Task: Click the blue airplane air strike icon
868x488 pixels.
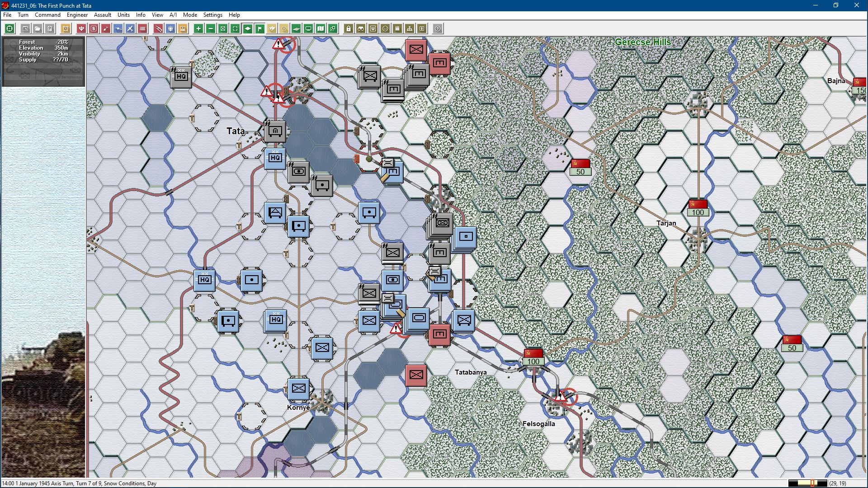Action: coord(130,28)
